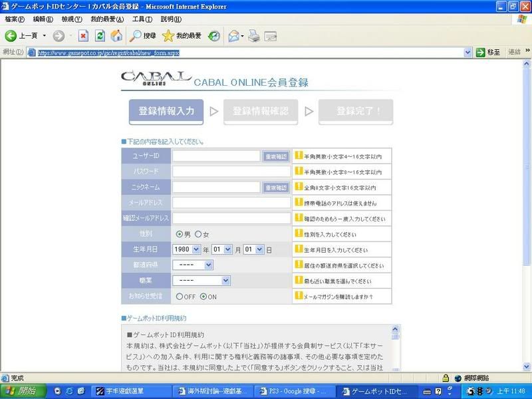The height and width of the screenshot is (399, 532).
Task: Open the 職業 occupation dropdown
Action: (201, 281)
